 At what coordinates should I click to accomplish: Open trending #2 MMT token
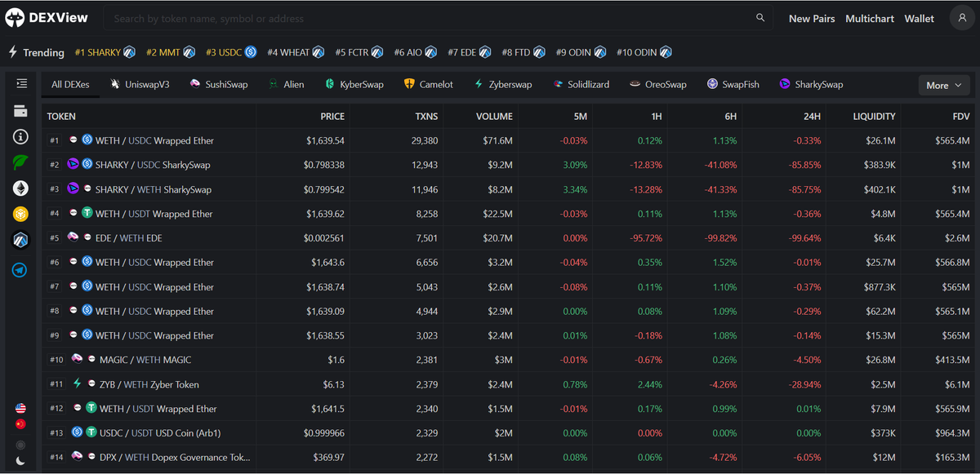tap(171, 52)
